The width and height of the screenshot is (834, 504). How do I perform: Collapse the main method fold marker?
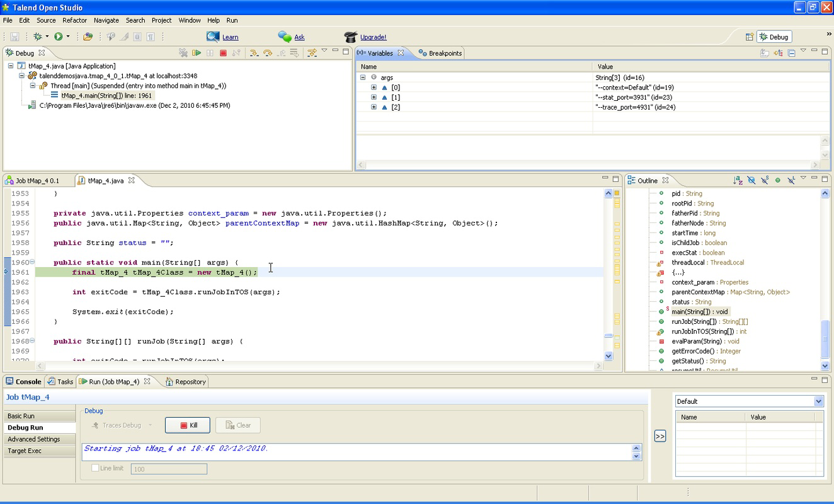(32, 262)
